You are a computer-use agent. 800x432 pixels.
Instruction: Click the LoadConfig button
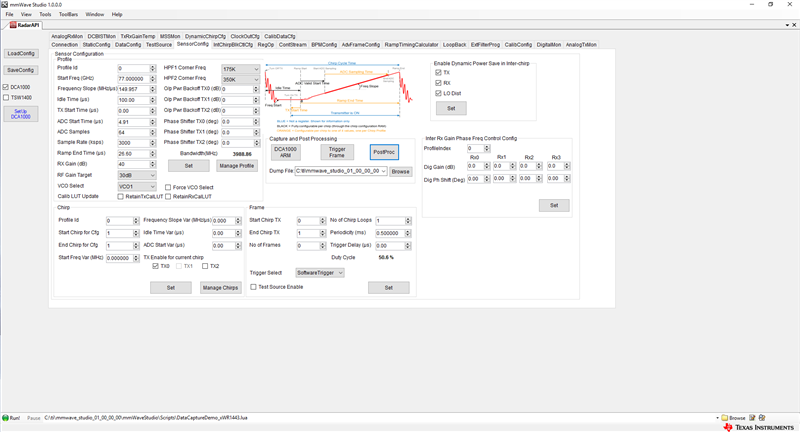click(21, 54)
